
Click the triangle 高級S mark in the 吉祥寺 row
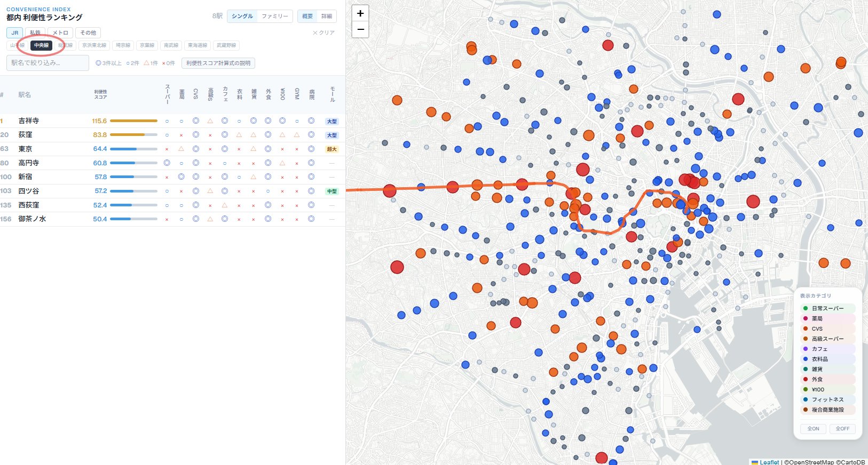[x=210, y=121]
